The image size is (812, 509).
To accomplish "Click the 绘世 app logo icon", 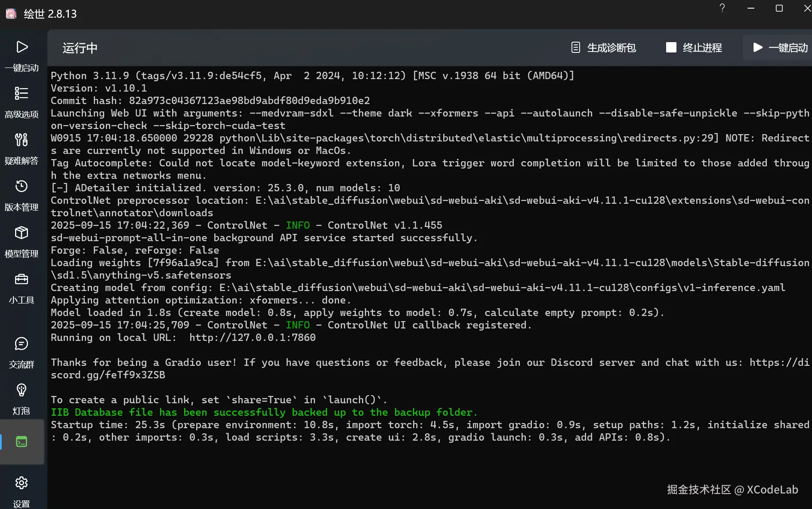I will [11, 14].
